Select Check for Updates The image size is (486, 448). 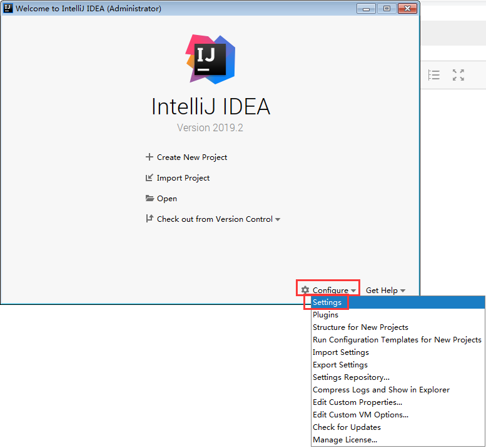click(398, 427)
